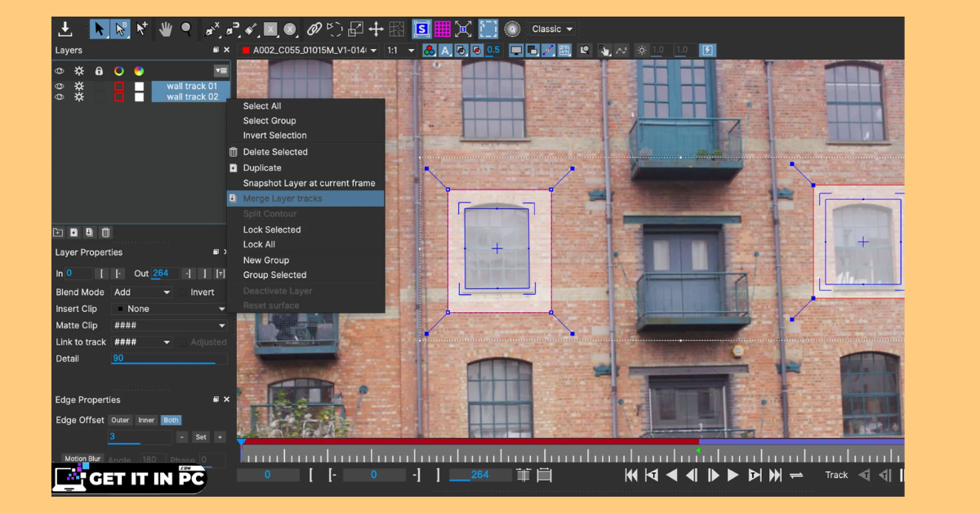Select the move crosshair arrows tool
The width and height of the screenshot is (980, 513).
coord(376,29)
